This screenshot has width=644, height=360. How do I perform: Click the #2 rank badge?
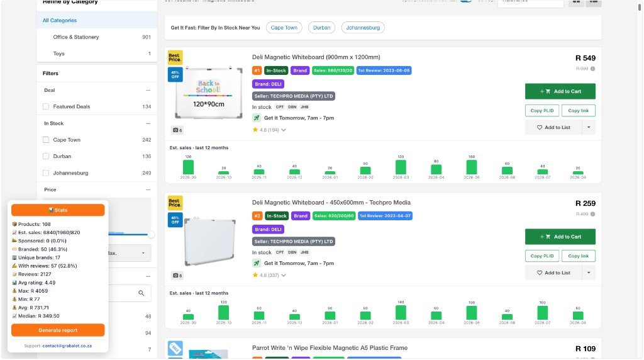tap(257, 216)
